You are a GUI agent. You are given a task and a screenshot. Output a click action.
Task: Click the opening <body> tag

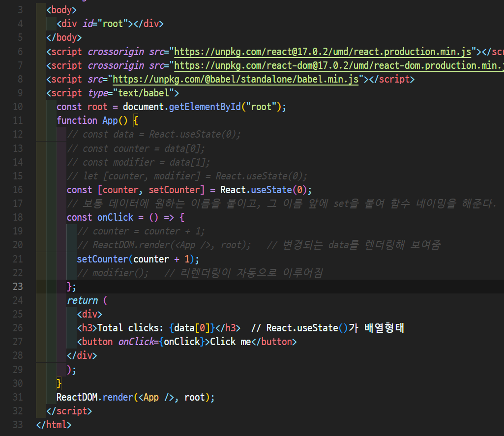(x=61, y=10)
